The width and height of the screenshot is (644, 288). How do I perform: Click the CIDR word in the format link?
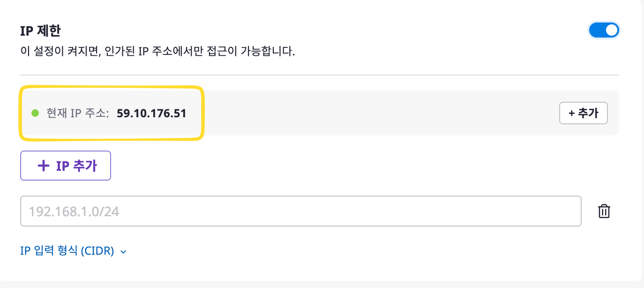tap(97, 251)
